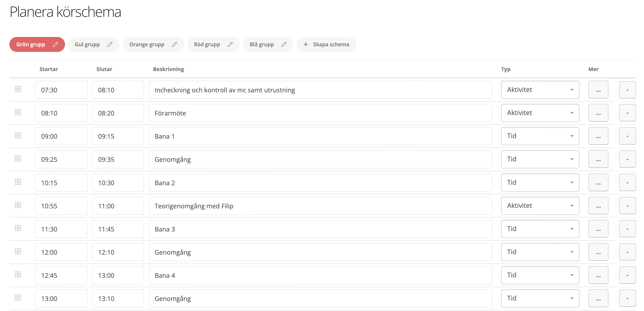Open Typ dropdown for Teorigenomgång med Filip
The image size is (644, 311).
click(540, 206)
